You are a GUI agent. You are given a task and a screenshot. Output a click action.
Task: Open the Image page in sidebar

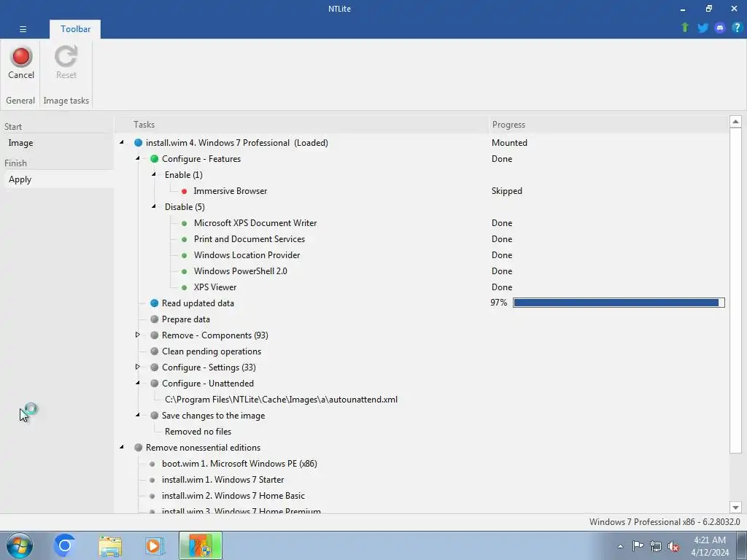[59, 143]
